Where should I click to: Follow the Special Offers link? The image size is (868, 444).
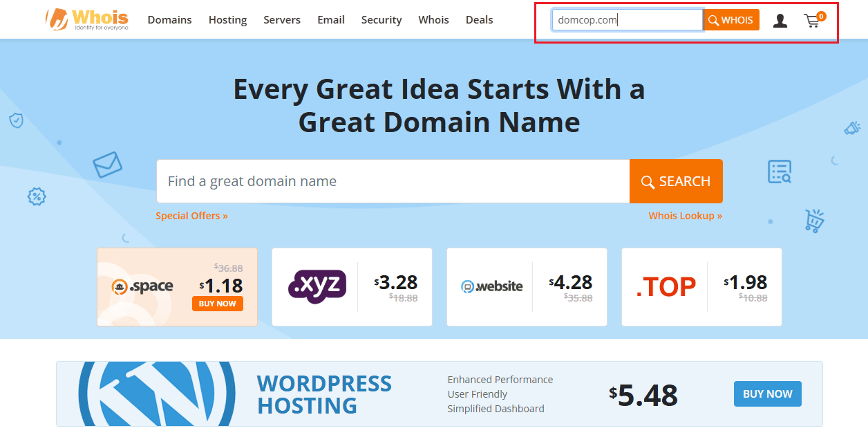pyautogui.click(x=191, y=216)
